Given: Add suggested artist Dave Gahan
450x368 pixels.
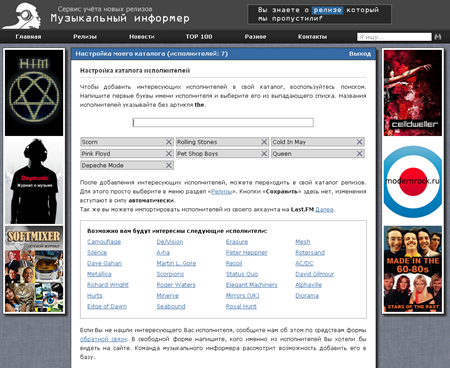Looking at the screenshot, I should pyautogui.click(x=105, y=263).
